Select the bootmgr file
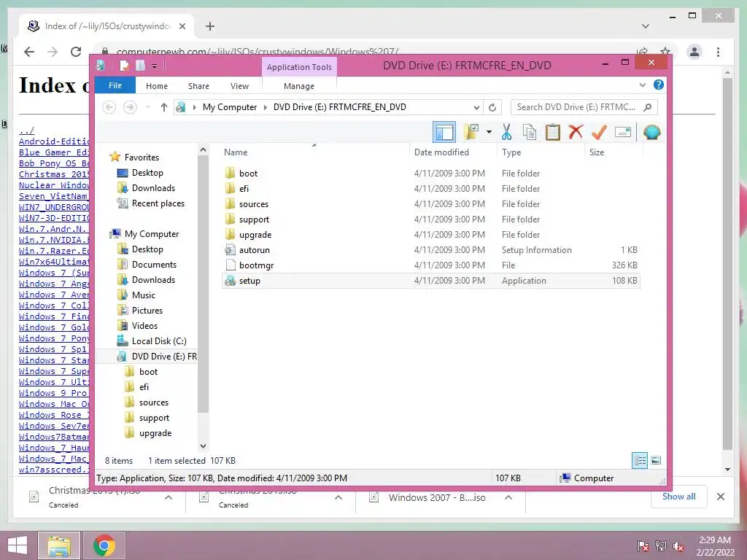 pos(430,265)
